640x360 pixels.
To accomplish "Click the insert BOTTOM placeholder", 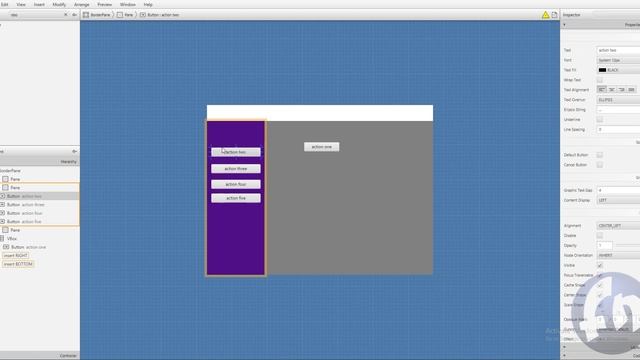I will [18, 264].
